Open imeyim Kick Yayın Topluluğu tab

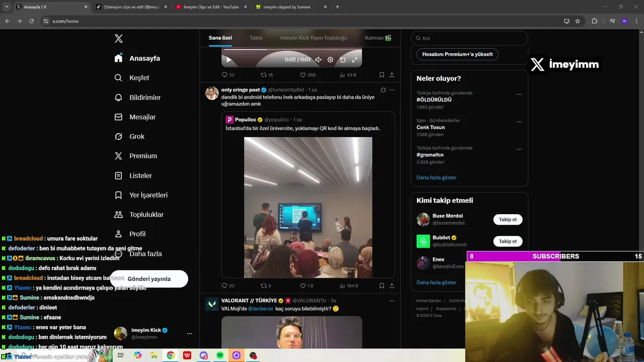coord(313,38)
